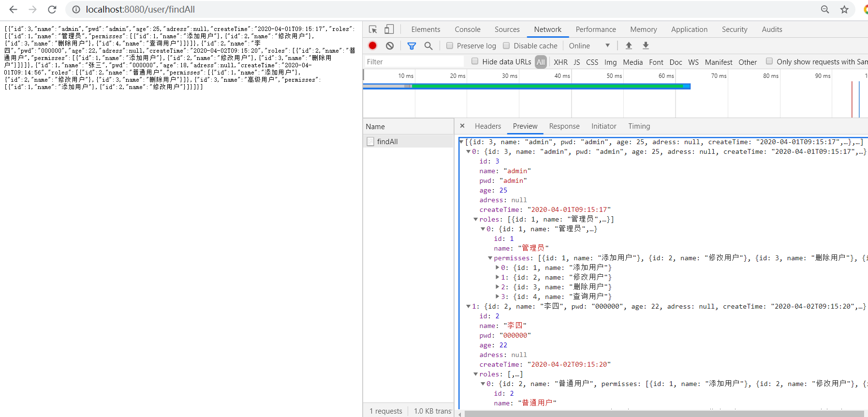Collapse 李四's roles array
This screenshot has width=868, height=417.
coord(476,374)
